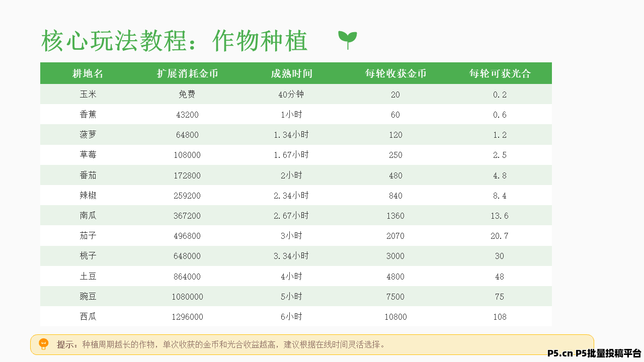Click the 免费 cost cell
The image size is (644, 362).
(x=188, y=95)
